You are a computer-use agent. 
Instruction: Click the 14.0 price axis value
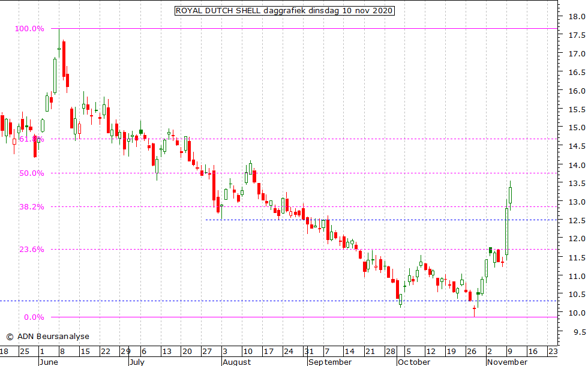(577, 165)
